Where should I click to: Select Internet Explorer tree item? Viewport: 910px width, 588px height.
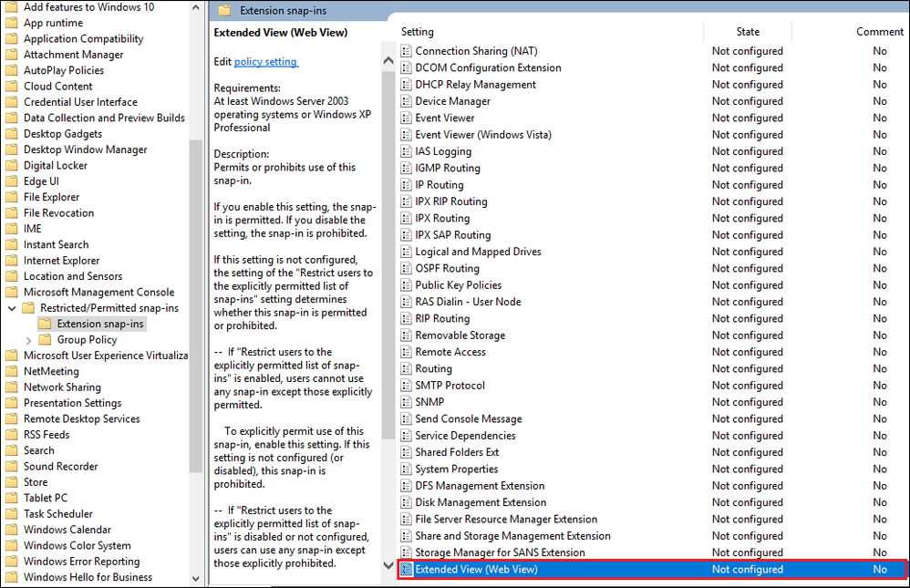pyautogui.click(x=61, y=261)
